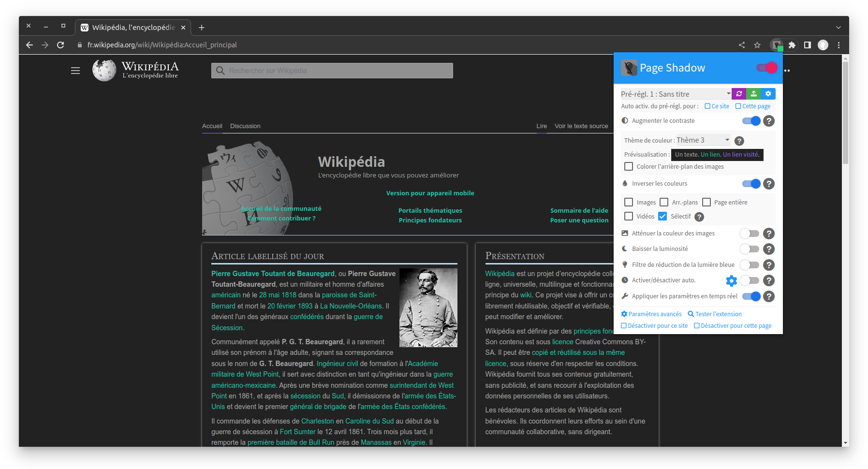Reload the page
Image resolution: width=868 pixels, height=469 pixels.
(x=60, y=45)
